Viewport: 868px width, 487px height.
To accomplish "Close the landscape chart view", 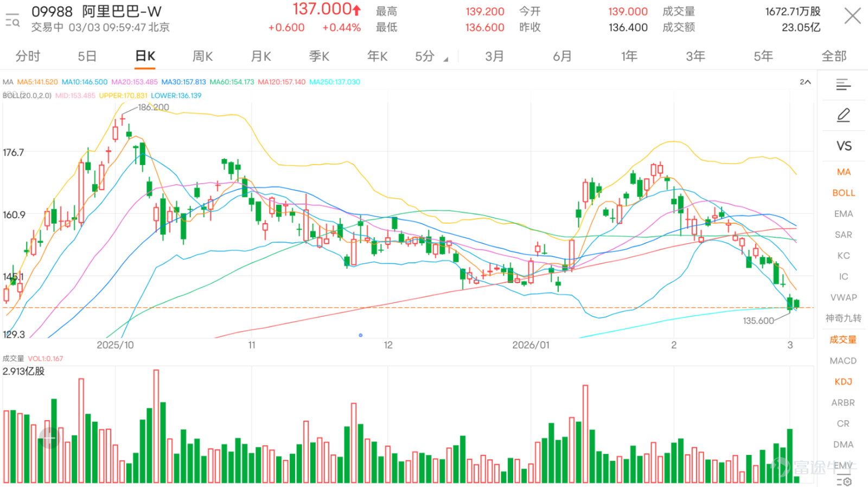I will [852, 16].
